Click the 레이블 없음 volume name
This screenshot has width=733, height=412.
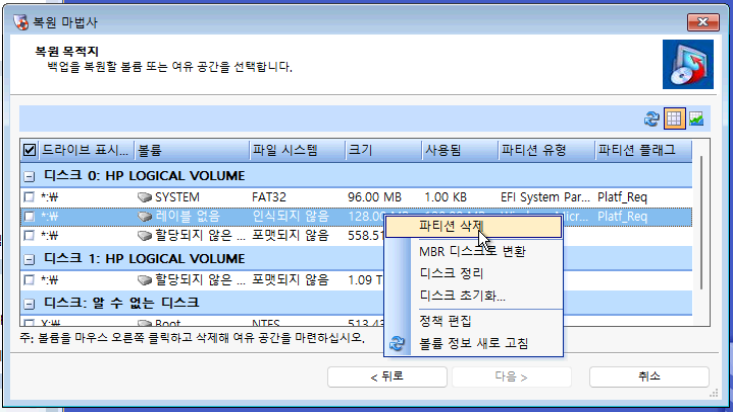[x=187, y=217]
